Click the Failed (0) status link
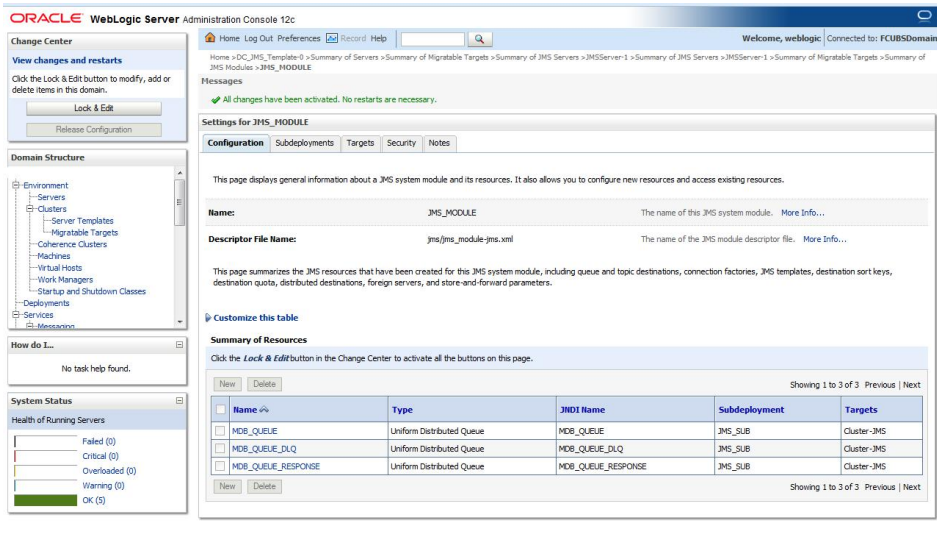 tap(99, 441)
